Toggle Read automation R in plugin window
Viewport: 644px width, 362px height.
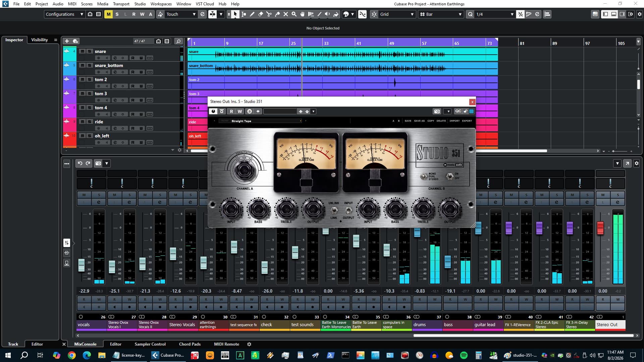point(231,111)
